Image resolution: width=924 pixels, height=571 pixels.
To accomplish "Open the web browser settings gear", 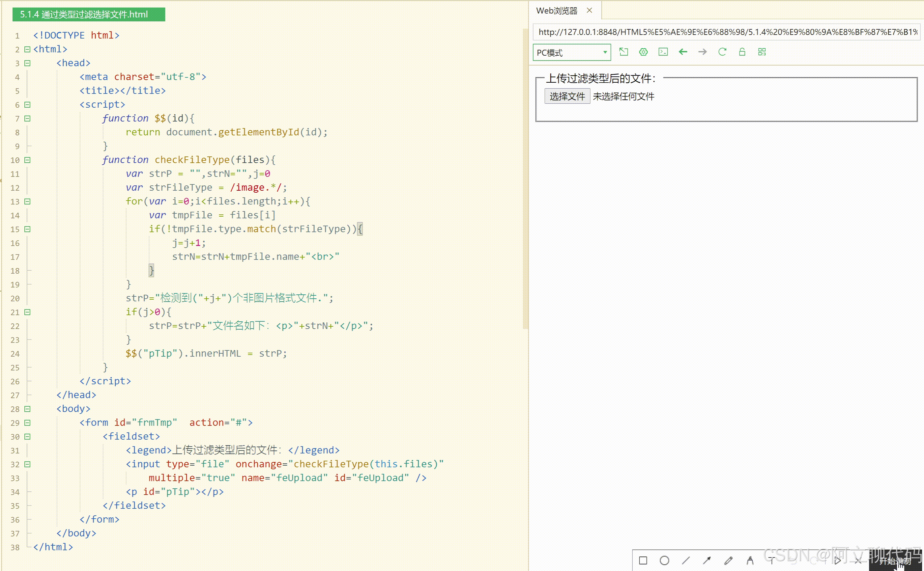I will point(643,52).
